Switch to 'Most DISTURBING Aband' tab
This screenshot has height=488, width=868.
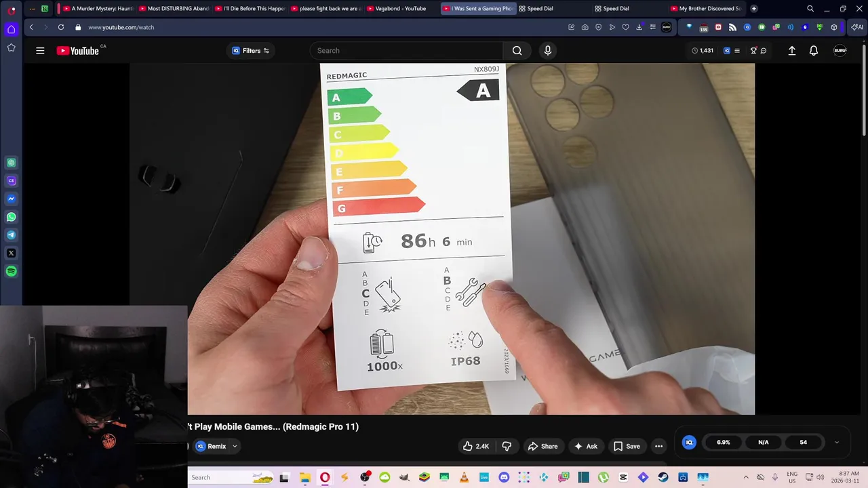[x=173, y=9]
